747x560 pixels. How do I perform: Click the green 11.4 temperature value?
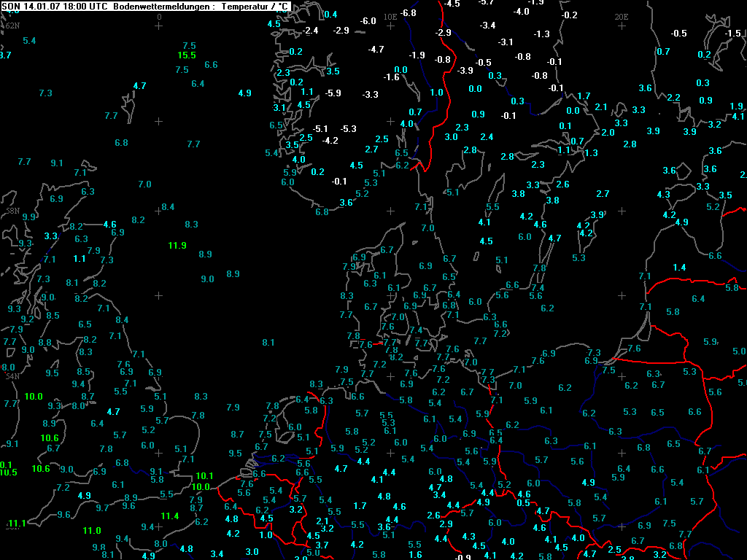pyautogui.click(x=170, y=516)
